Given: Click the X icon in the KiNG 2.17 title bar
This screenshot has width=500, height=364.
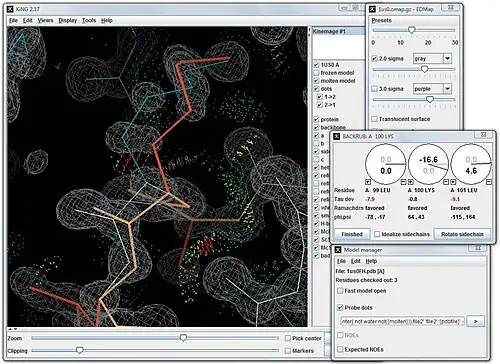Looking at the screenshot, I should pos(11,9).
